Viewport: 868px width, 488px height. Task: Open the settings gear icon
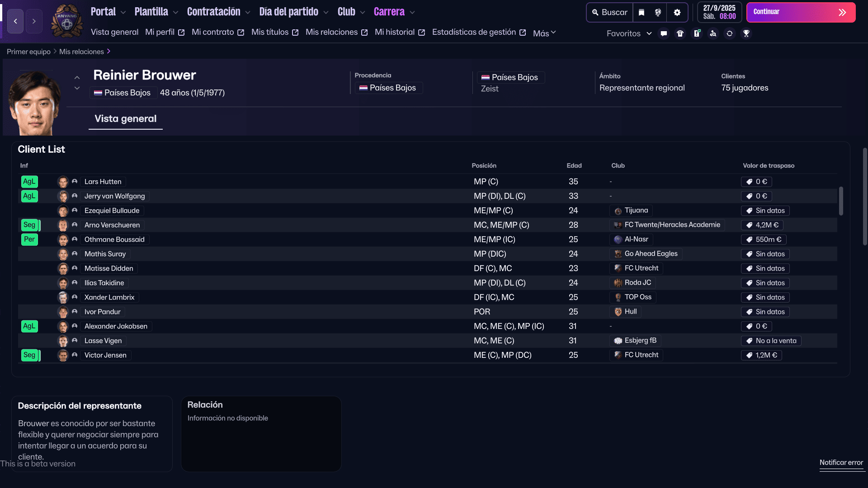(x=677, y=13)
